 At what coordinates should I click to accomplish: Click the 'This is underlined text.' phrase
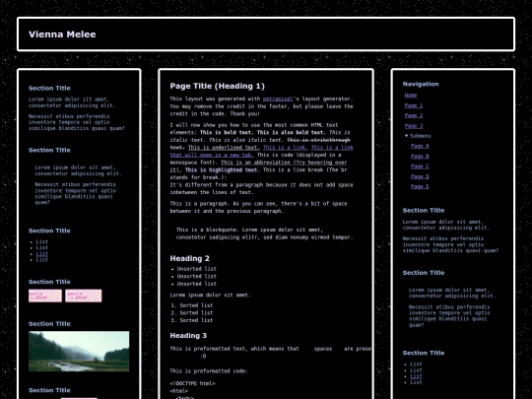(224, 147)
